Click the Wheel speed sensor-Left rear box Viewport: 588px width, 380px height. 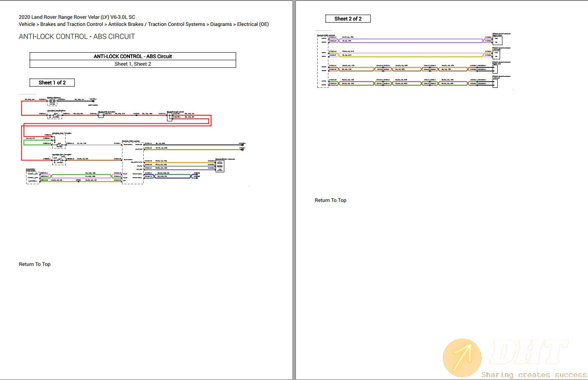[x=495, y=83]
